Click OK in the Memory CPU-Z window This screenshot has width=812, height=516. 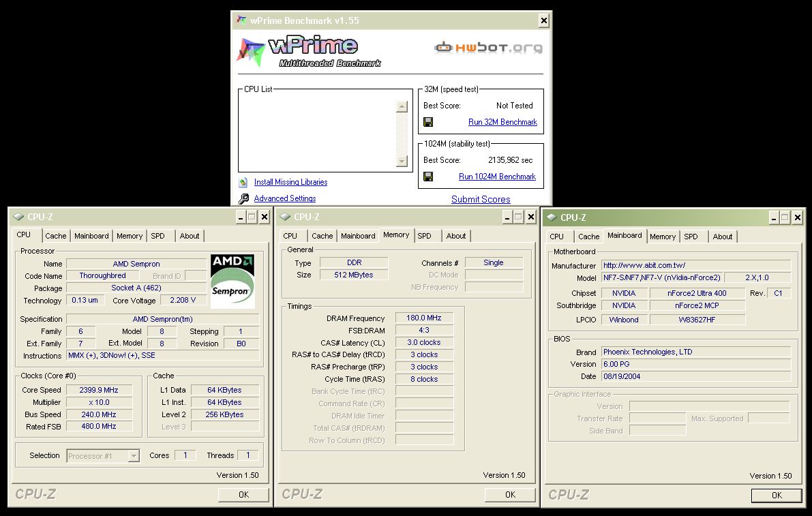coord(510,495)
